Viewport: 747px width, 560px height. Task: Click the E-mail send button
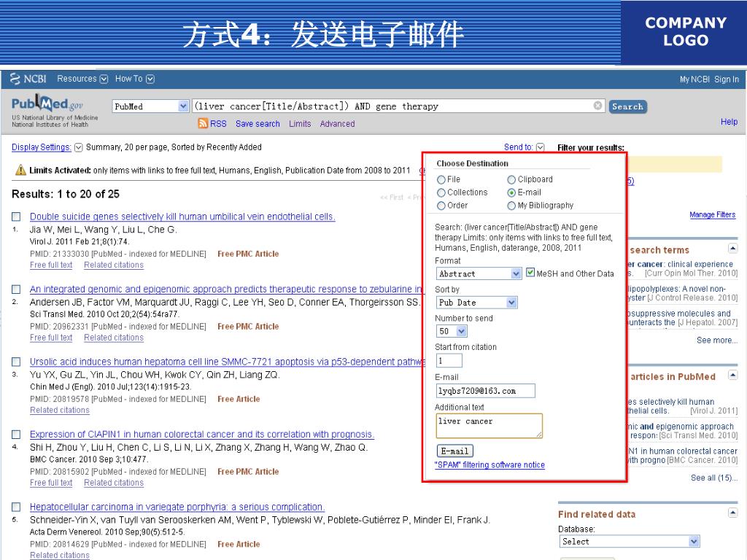coord(454,451)
